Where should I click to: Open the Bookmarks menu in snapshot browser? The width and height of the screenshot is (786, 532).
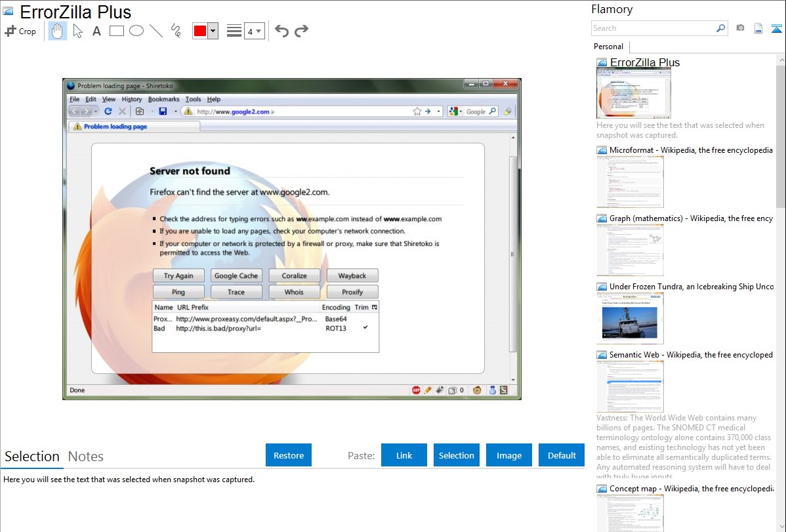163,99
